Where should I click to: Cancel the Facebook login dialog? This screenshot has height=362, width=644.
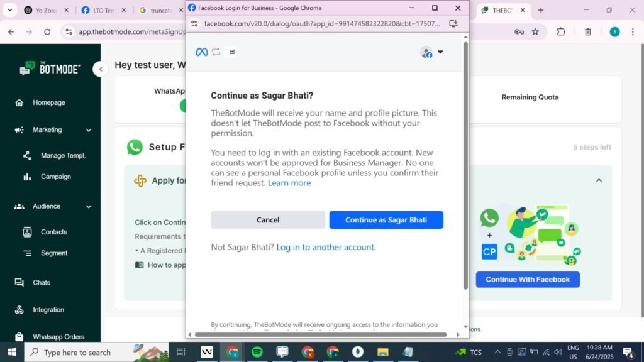[268, 220]
